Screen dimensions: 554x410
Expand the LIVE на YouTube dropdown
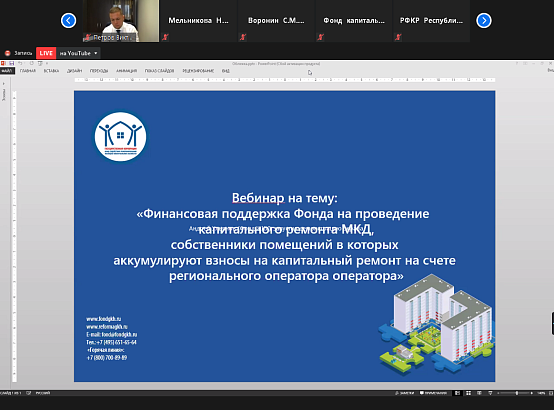[x=95, y=53]
